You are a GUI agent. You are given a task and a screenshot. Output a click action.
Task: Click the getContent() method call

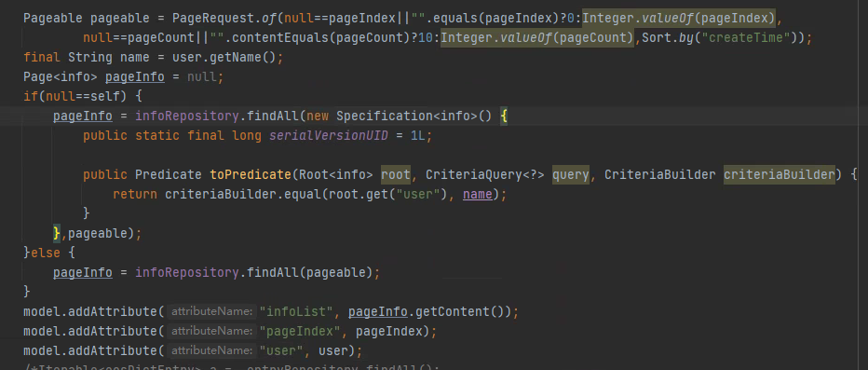[459, 312]
